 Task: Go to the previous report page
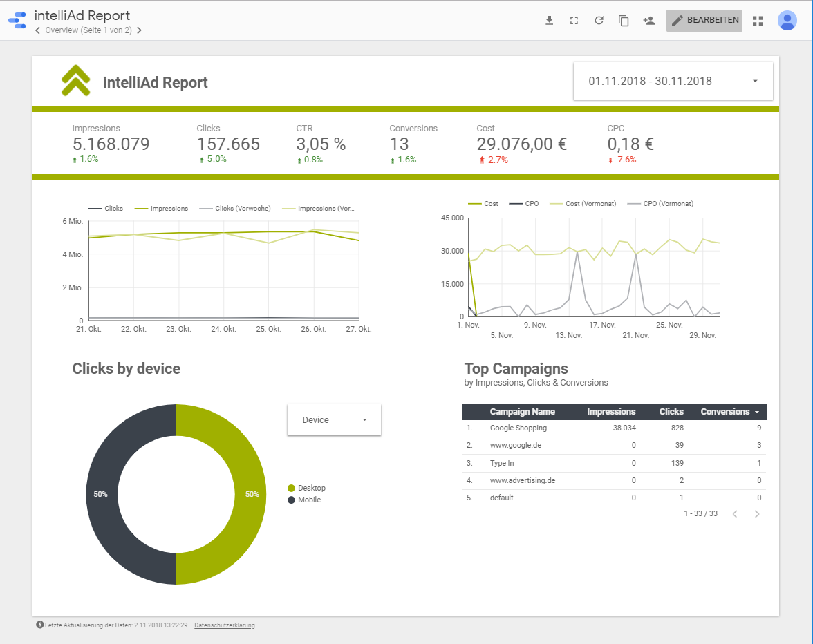pos(37,30)
